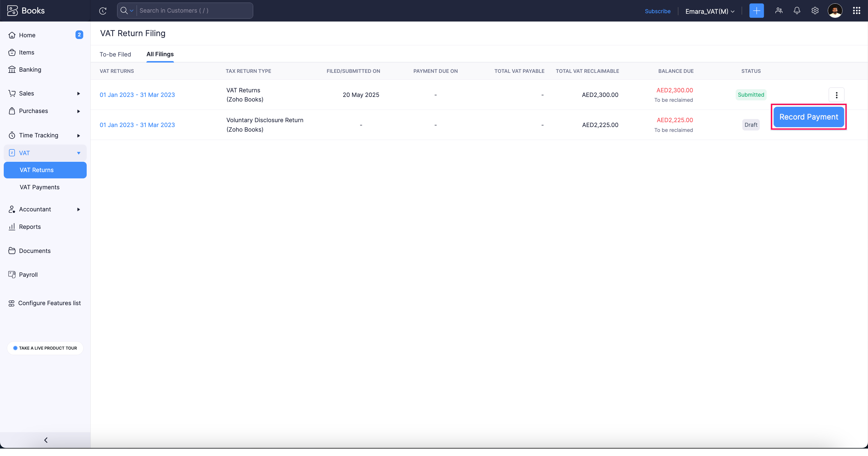Collapse the VAT submenu arrow
This screenshot has height=456, width=868.
[x=79, y=153]
